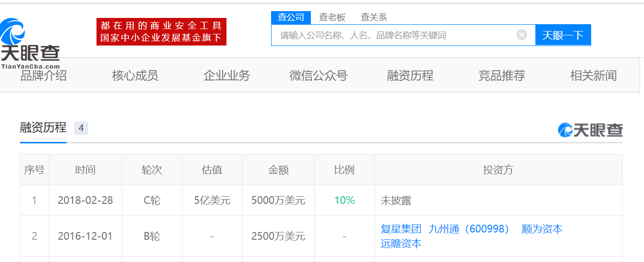
Task: Click the 时间 column header
Action: point(85,170)
